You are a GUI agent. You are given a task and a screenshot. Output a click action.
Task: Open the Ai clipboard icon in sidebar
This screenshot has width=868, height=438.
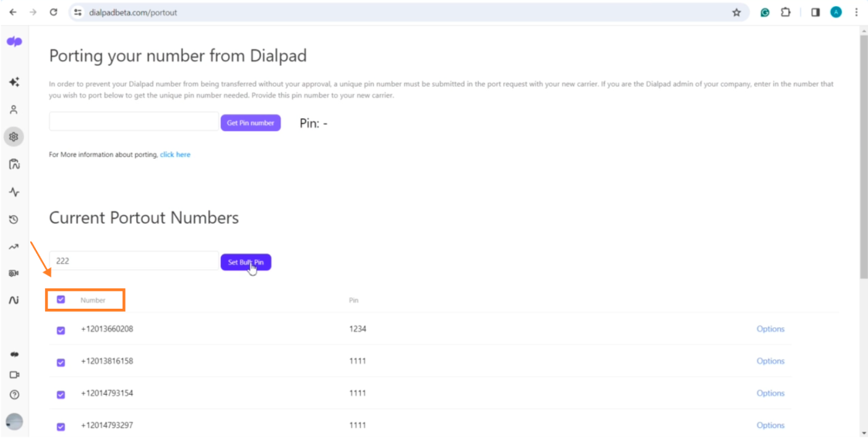pos(14,164)
